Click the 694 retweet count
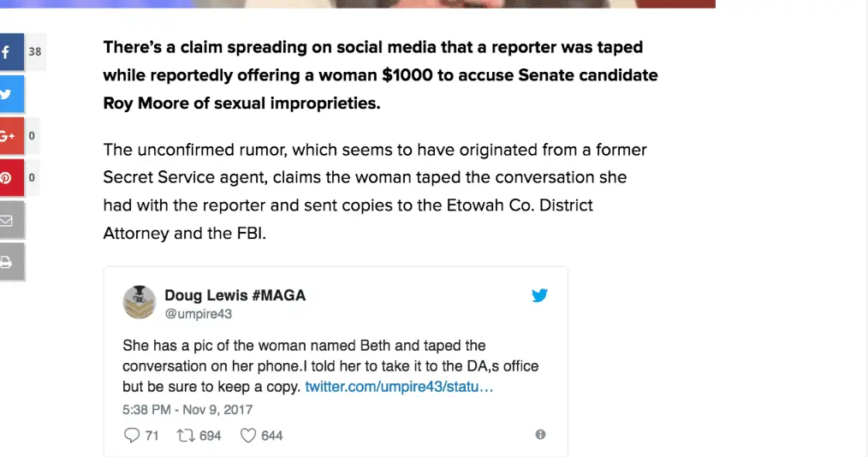Image resolution: width=868 pixels, height=457 pixels. pos(210,436)
